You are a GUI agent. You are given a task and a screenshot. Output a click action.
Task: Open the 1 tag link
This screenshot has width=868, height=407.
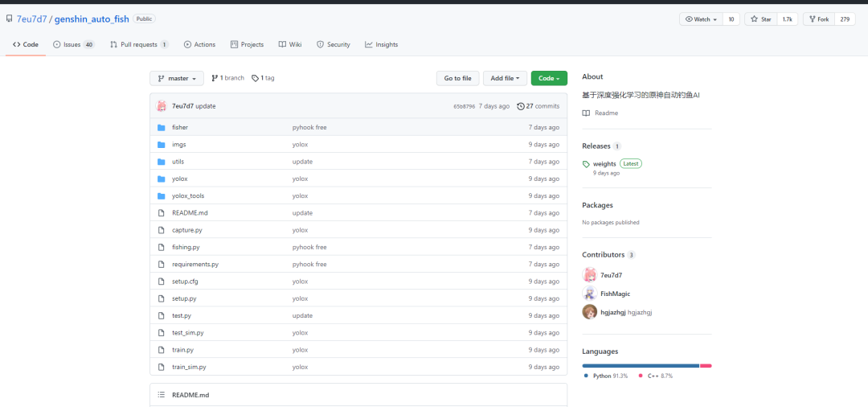(x=263, y=78)
